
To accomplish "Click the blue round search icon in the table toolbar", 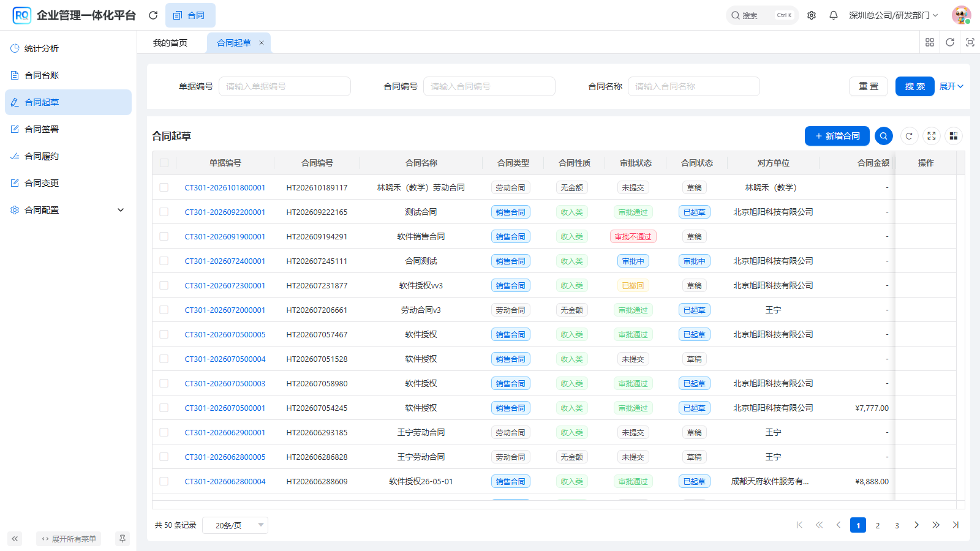I will [x=884, y=136].
